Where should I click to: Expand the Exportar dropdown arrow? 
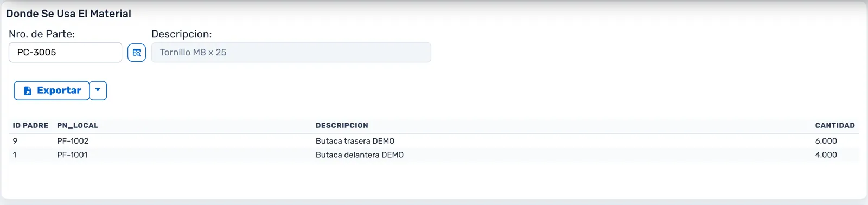coord(98,91)
